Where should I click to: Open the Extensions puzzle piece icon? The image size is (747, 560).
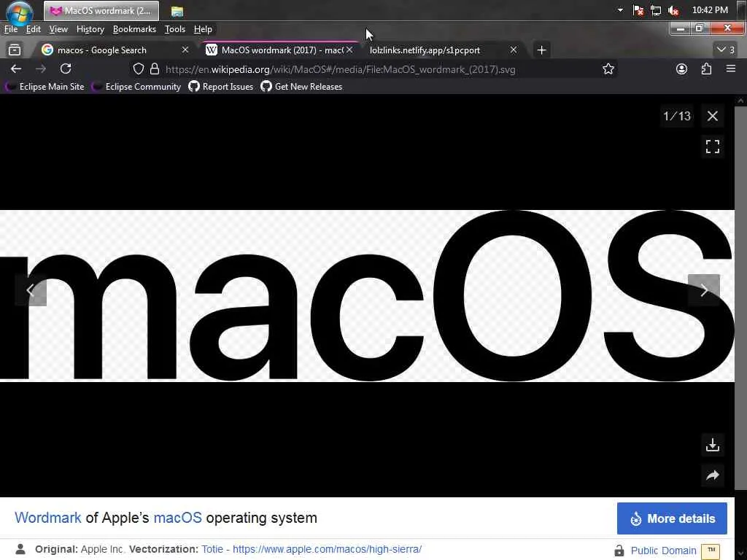coord(706,69)
